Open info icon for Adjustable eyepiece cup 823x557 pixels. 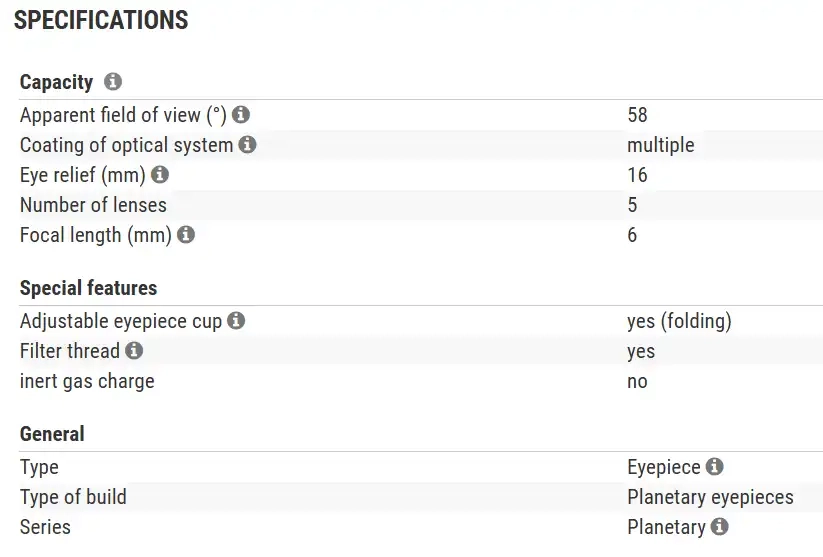tap(236, 321)
